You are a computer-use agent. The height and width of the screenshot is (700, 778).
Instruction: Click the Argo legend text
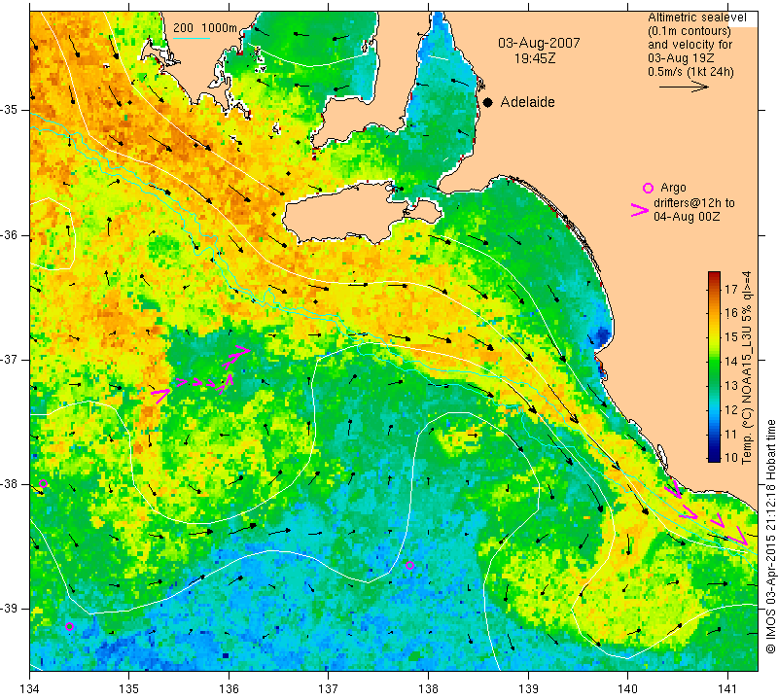(x=673, y=188)
